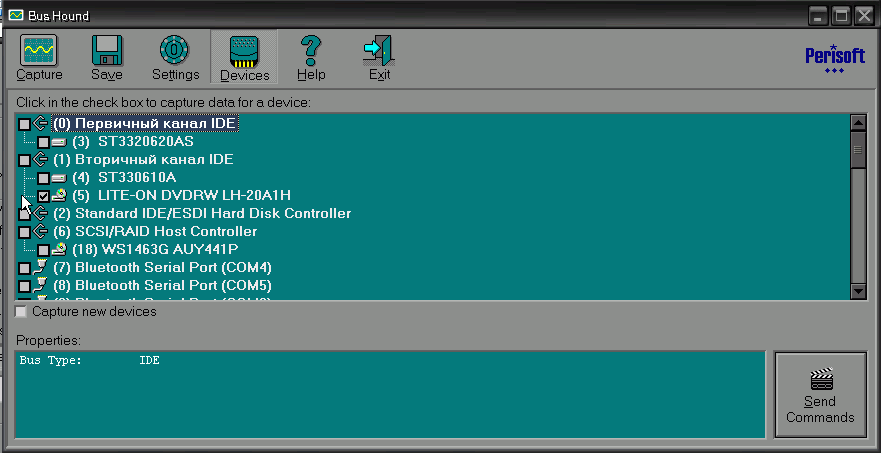Click serial port icon of COM4

point(40,267)
